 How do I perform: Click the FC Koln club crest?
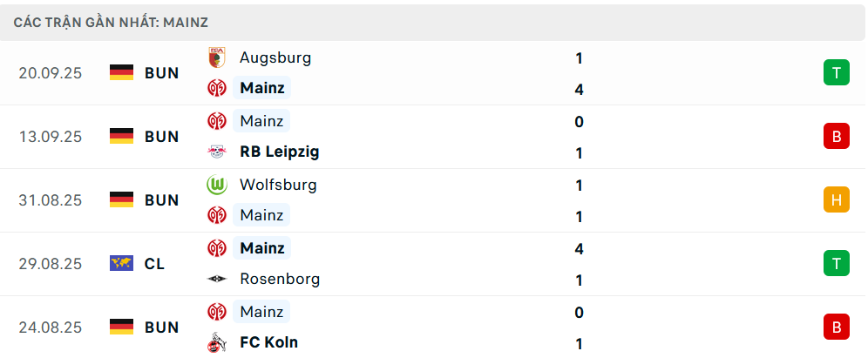pos(216,342)
